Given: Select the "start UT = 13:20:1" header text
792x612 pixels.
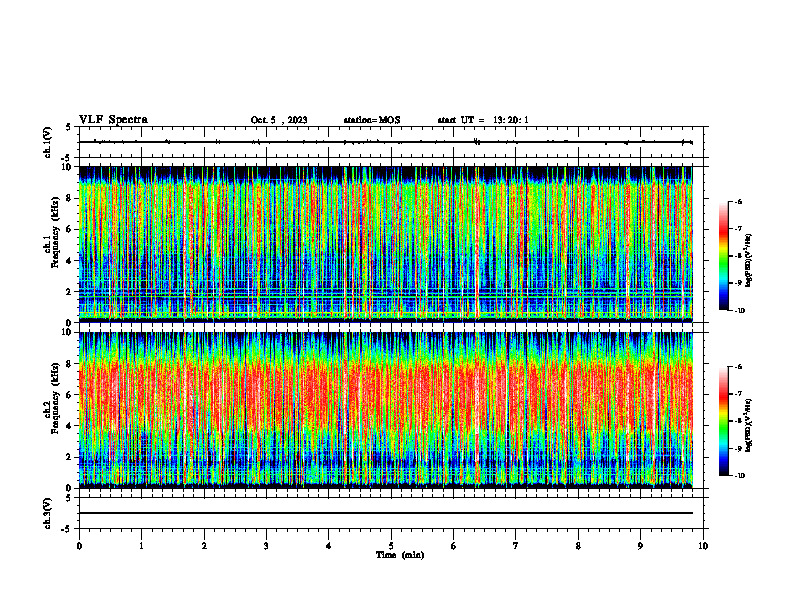Looking at the screenshot, I should click(483, 120).
